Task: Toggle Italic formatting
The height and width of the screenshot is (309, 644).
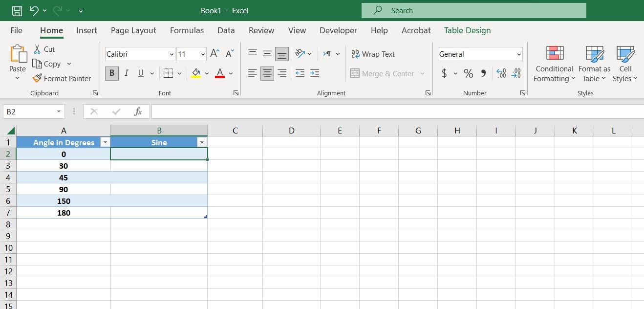Action: coord(127,73)
